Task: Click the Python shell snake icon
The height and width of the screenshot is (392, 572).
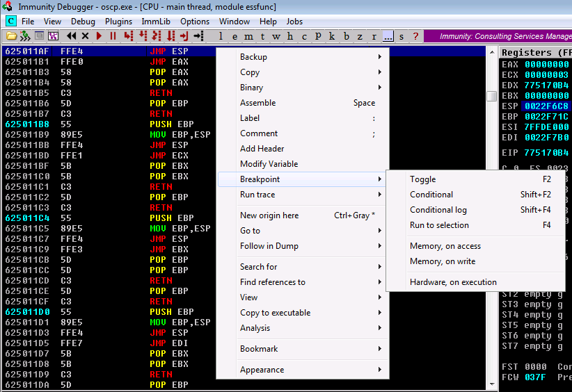Action: point(25,36)
